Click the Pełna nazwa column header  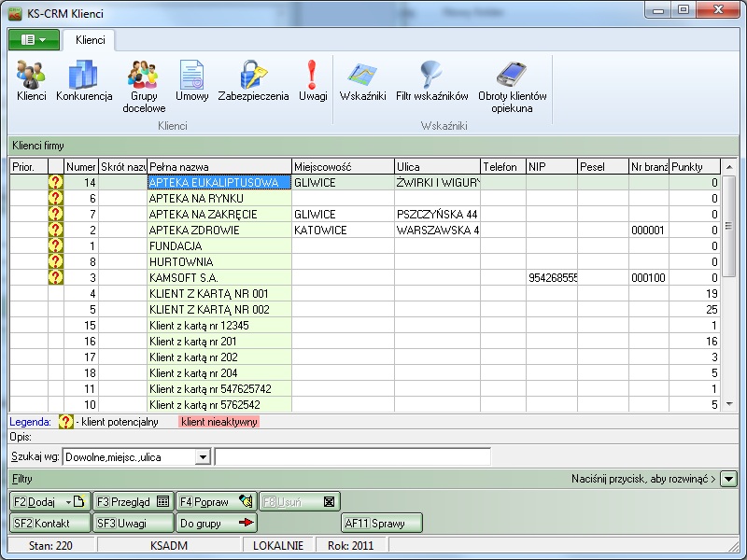pyautogui.click(x=218, y=166)
